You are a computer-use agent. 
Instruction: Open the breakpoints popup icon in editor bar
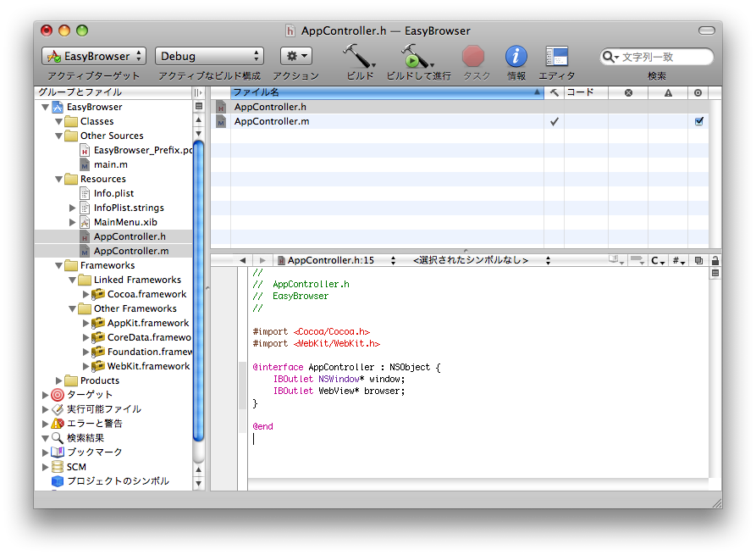[x=637, y=261]
